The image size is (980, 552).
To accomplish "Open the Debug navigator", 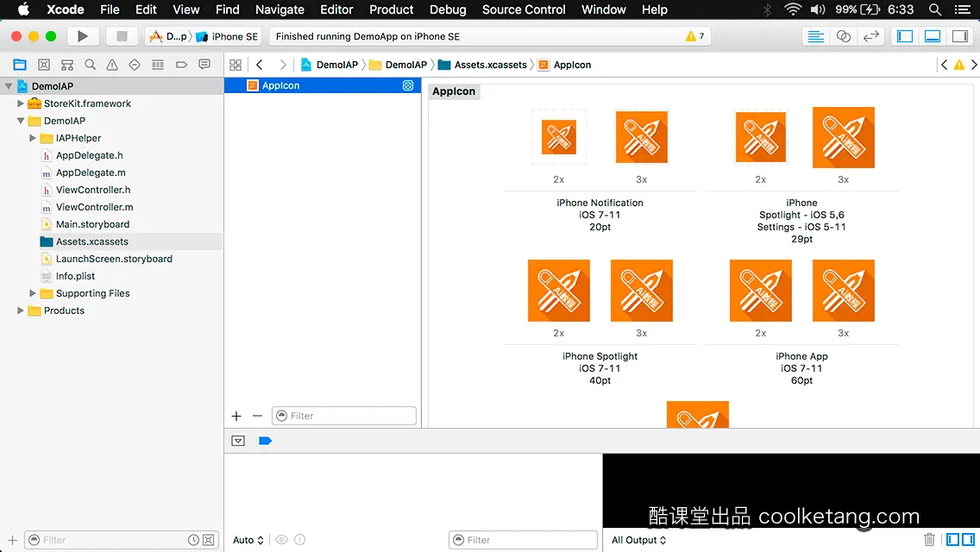I will [158, 65].
